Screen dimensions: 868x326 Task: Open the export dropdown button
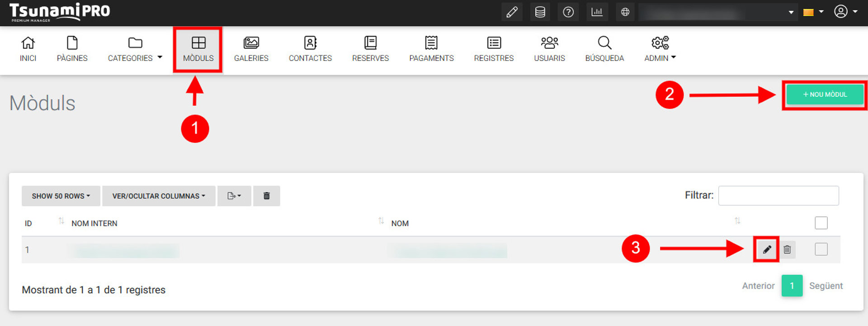coord(234,196)
